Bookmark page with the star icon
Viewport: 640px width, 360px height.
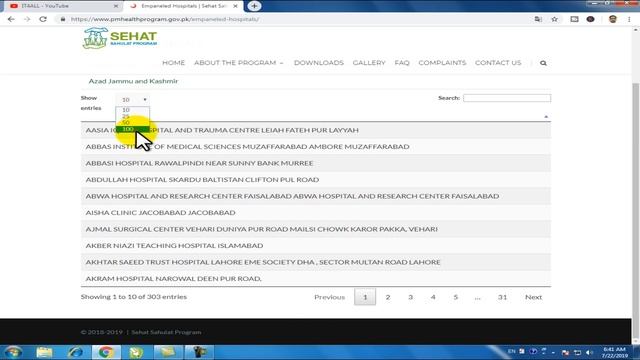tap(554, 19)
